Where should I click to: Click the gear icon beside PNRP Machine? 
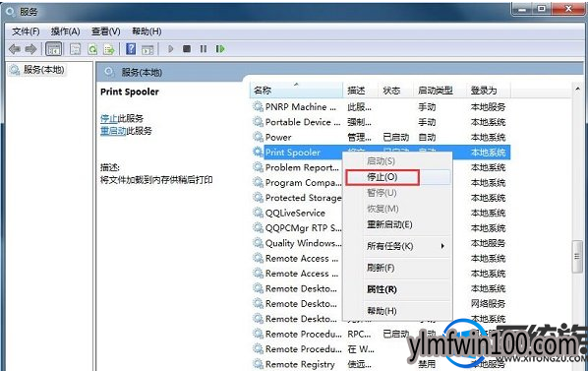(x=258, y=106)
